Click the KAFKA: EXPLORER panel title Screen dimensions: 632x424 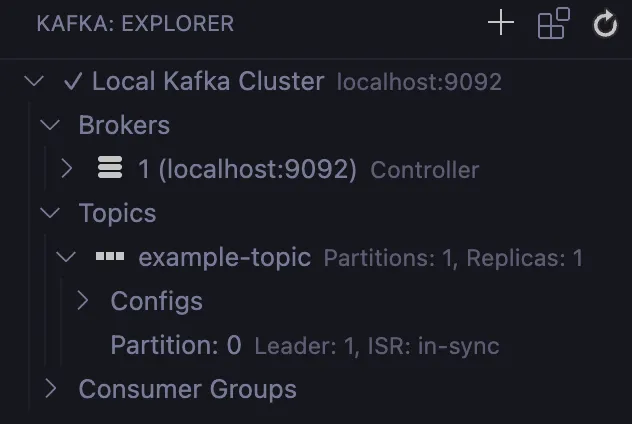point(135,23)
